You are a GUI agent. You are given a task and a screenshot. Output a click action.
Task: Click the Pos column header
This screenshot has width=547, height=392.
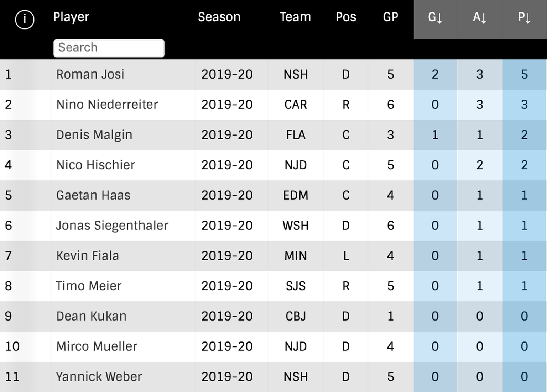click(x=346, y=17)
